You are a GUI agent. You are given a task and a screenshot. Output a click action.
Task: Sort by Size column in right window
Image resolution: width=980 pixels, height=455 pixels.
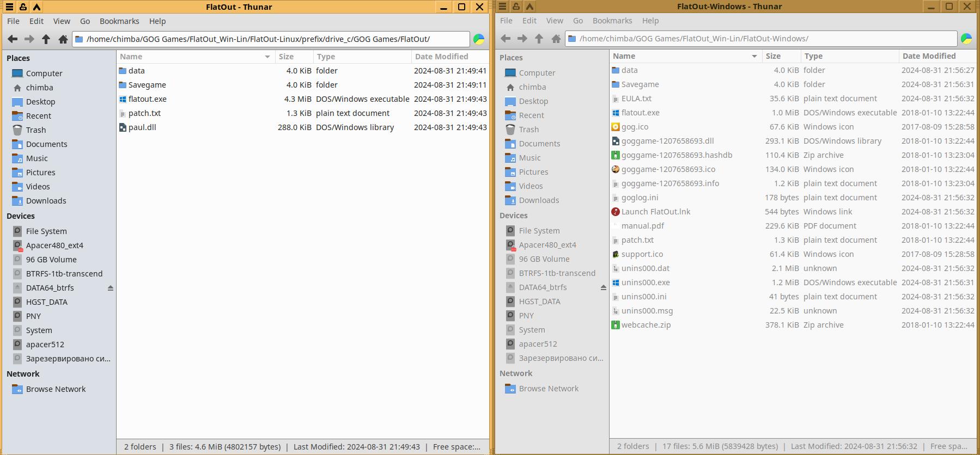click(x=782, y=56)
